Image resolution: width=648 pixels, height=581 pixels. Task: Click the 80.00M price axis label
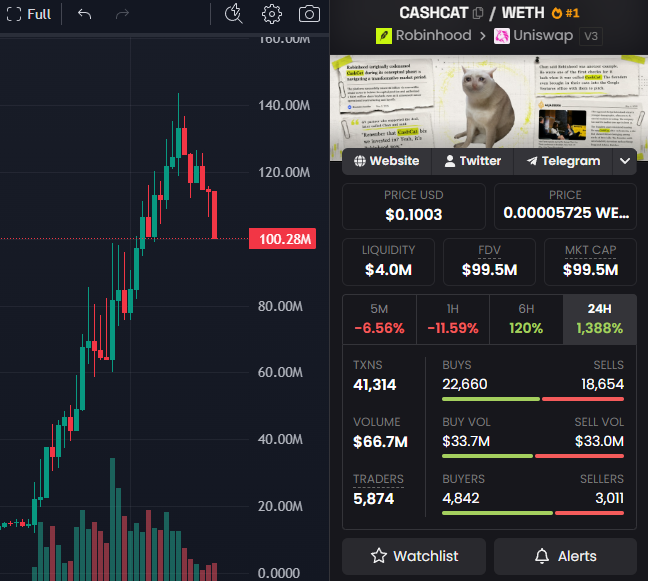click(x=280, y=306)
